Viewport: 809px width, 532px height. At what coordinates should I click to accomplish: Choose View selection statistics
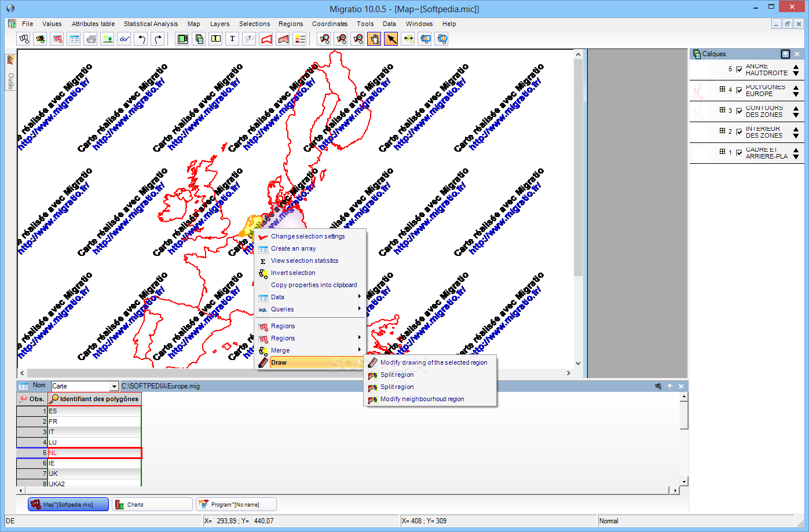[311, 261]
